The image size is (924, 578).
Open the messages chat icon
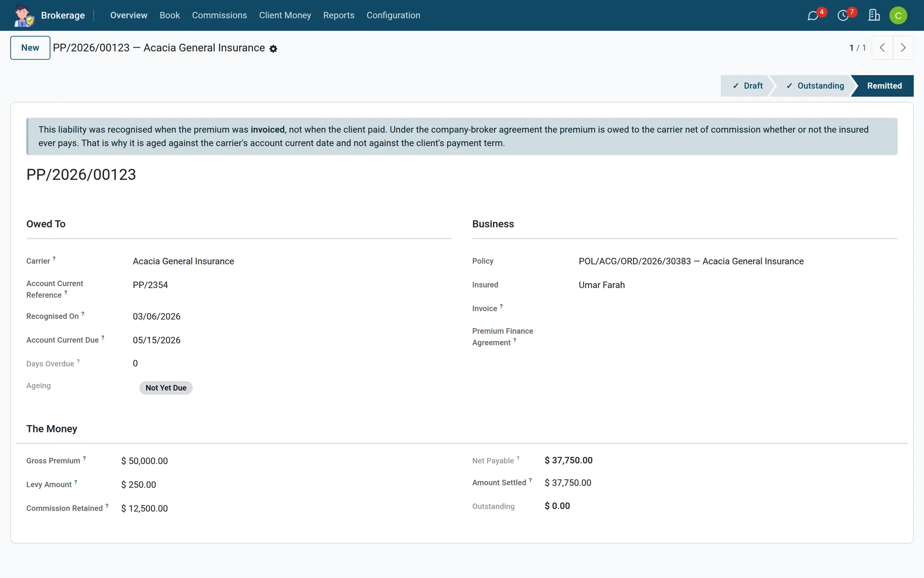coord(813,16)
